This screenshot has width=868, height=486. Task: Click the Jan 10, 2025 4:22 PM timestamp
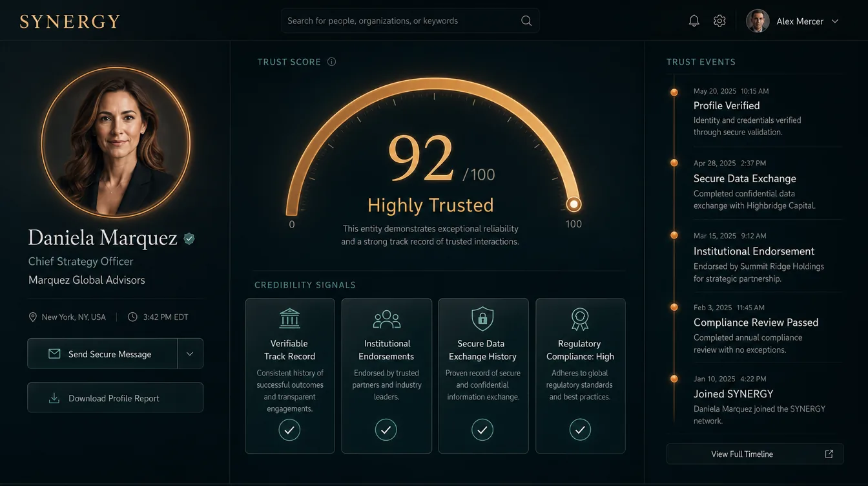(x=730, y=379)
